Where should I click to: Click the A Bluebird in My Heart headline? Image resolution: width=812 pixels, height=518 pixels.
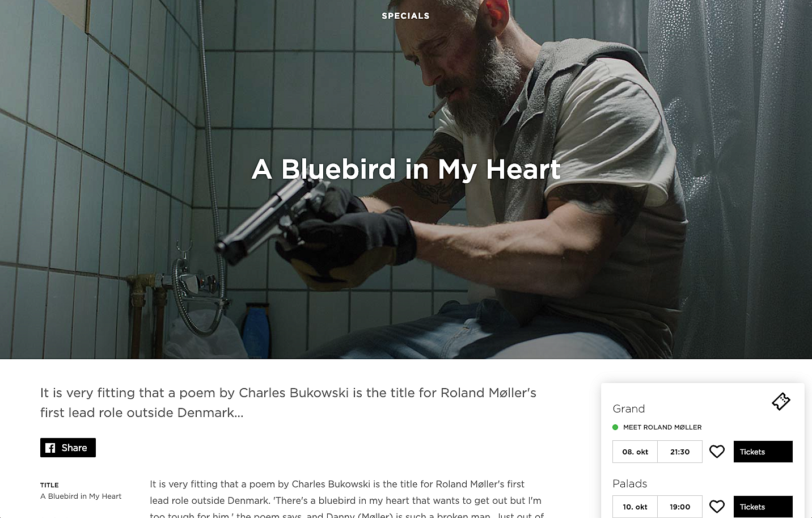click(406, 169)
